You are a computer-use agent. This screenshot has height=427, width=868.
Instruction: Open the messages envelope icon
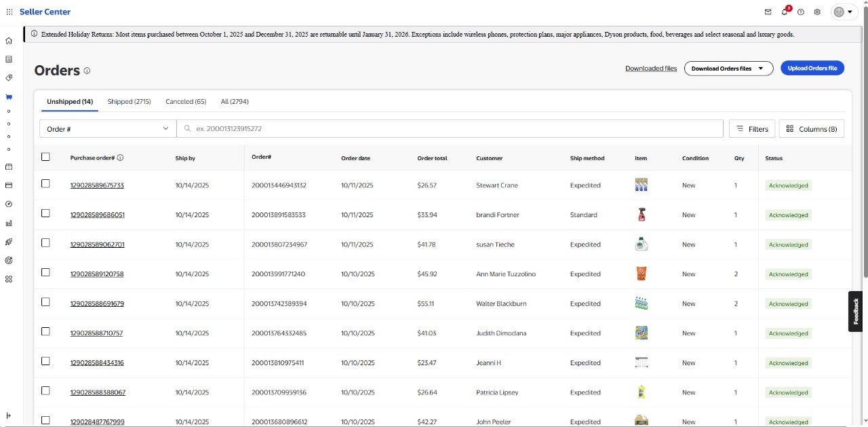[x=768, y=12]
